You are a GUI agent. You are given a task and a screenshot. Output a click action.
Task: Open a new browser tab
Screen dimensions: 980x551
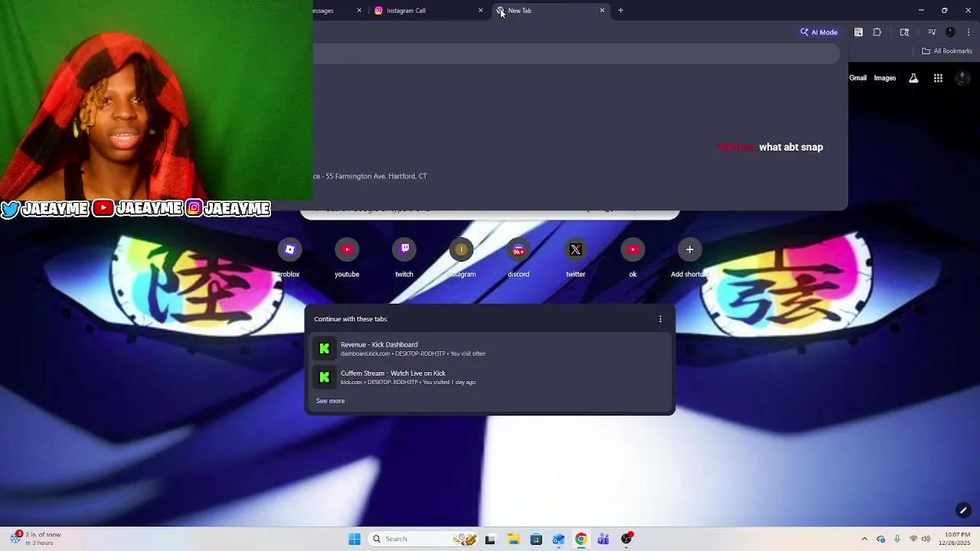621,11
